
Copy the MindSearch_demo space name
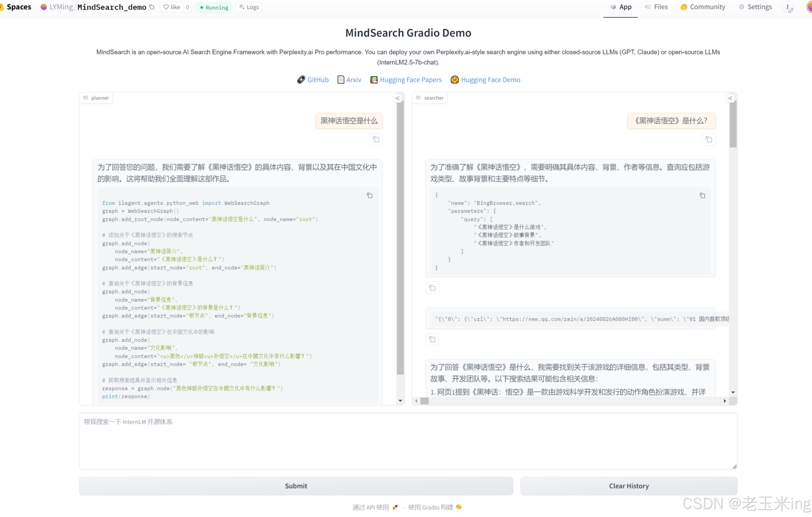[x=152, y=7]
